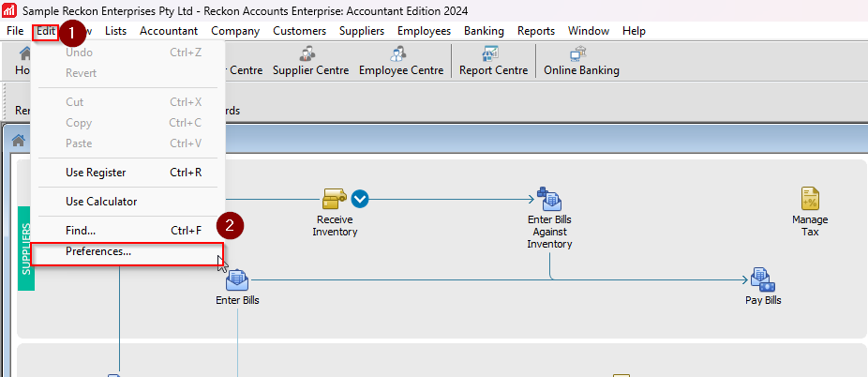868x377 pixels.
Task: Open Online Banking from the toolbar
Action: [x=581, y=61]
